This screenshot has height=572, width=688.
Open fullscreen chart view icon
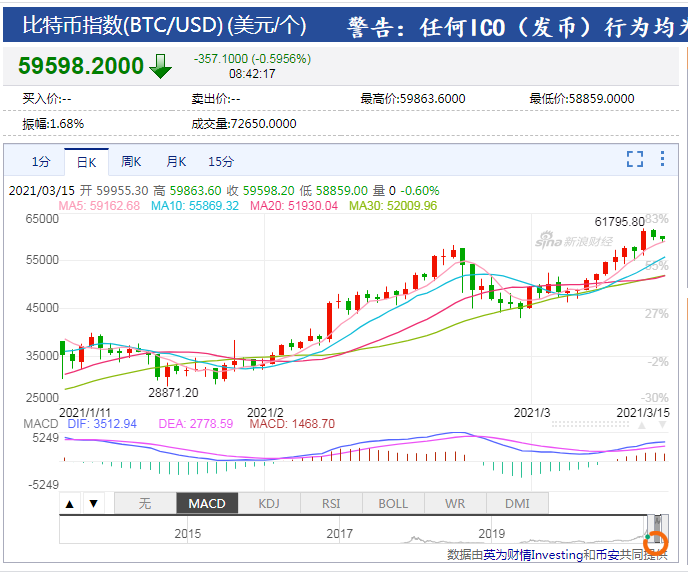point(634,159)
